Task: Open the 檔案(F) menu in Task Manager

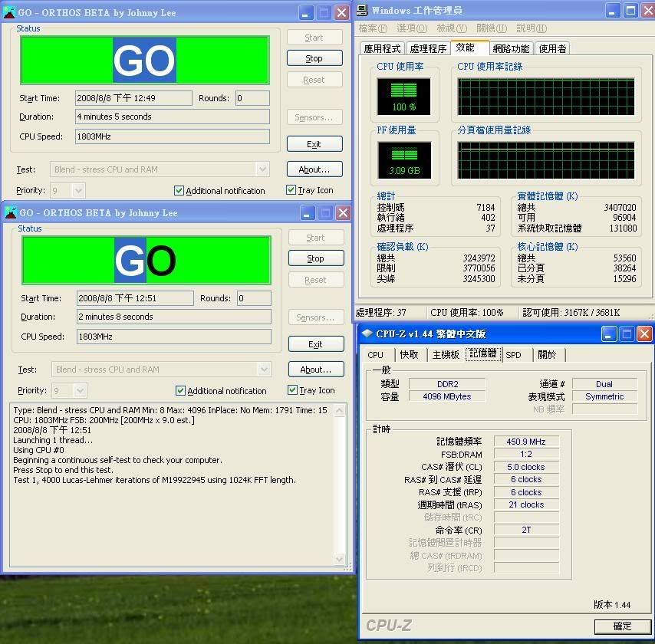Action: pos(373,28)
